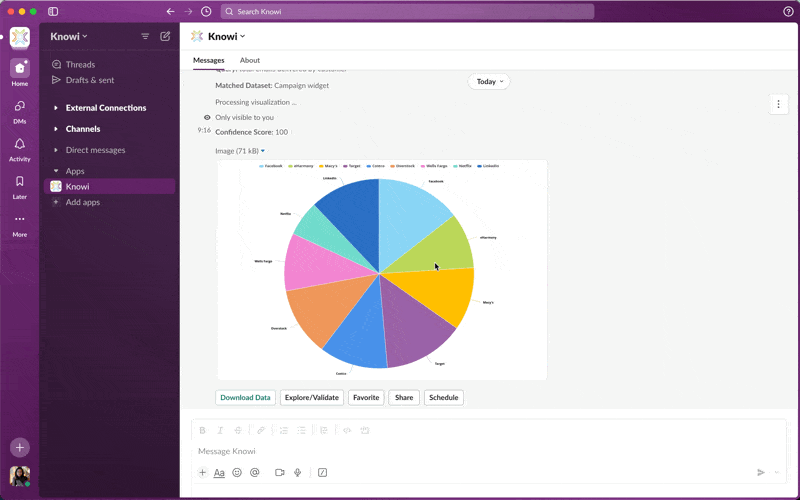The width and height of the screenshot is (800, 500).
Task: Open the history clock icon
Action: click(206, 11)
